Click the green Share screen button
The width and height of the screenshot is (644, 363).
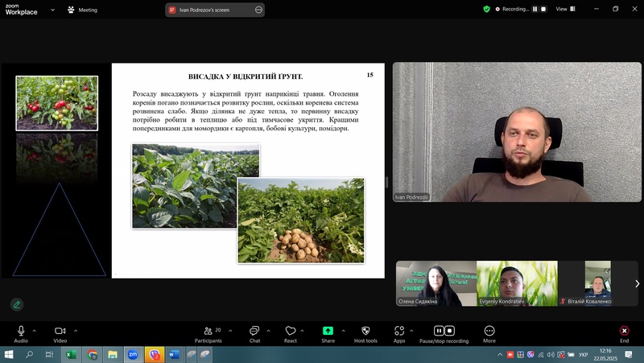[328, 331]
